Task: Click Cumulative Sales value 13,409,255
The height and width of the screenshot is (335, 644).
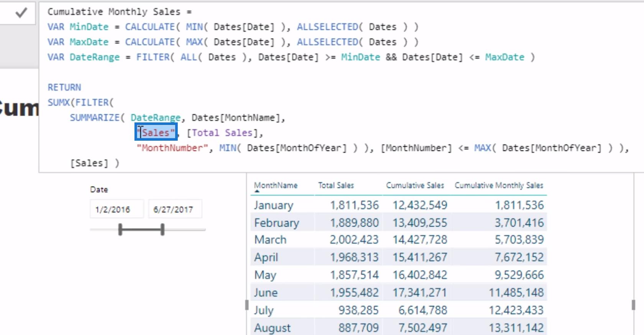Action: 420,223
